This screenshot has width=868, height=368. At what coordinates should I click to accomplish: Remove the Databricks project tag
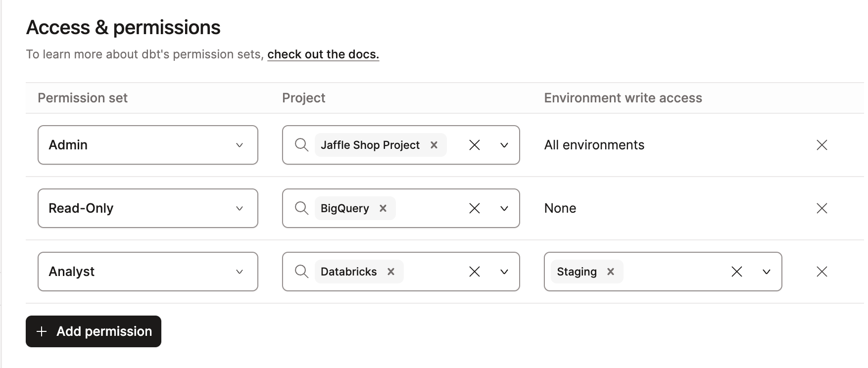[390, 272]
